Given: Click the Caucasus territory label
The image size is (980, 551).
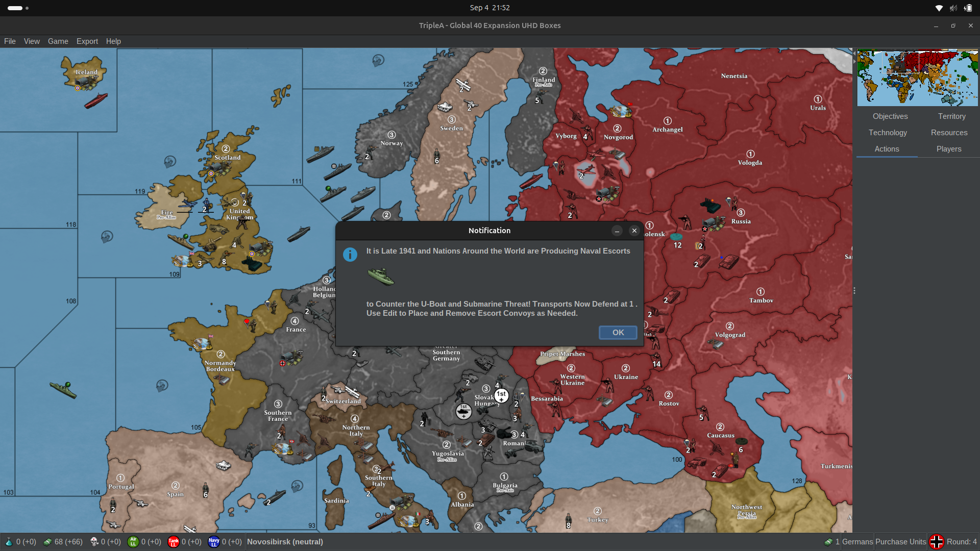Looking at the screenshot, I should 720,436.
